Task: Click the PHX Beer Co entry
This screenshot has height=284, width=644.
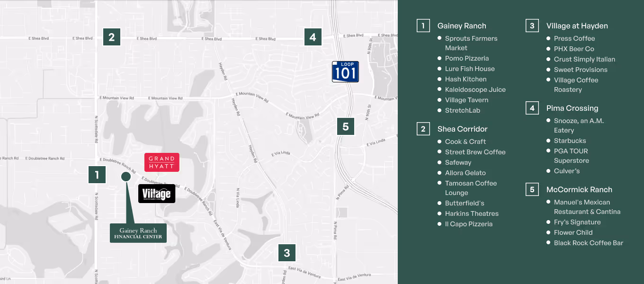Action: coord(574,49)
